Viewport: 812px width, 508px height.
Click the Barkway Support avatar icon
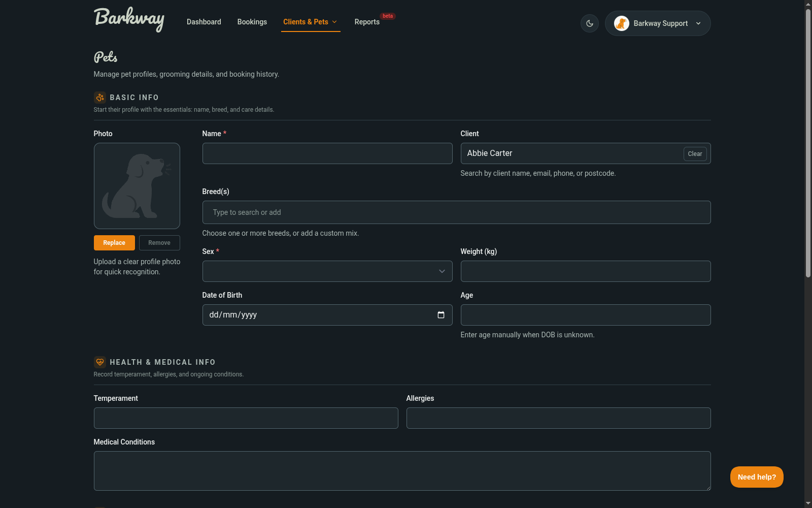click(x=622, y=23)
